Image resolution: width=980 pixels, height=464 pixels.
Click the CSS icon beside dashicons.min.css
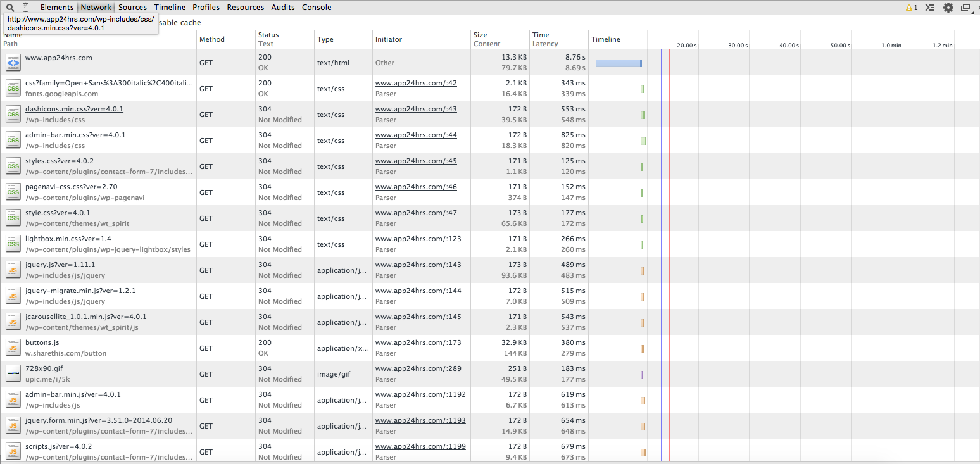tap(13, 115)
